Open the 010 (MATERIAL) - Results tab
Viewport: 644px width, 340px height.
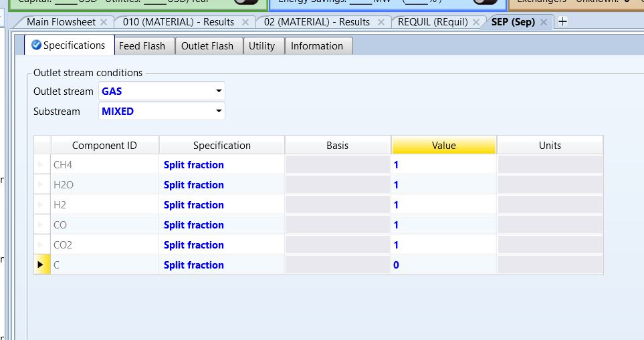(179, 22)
